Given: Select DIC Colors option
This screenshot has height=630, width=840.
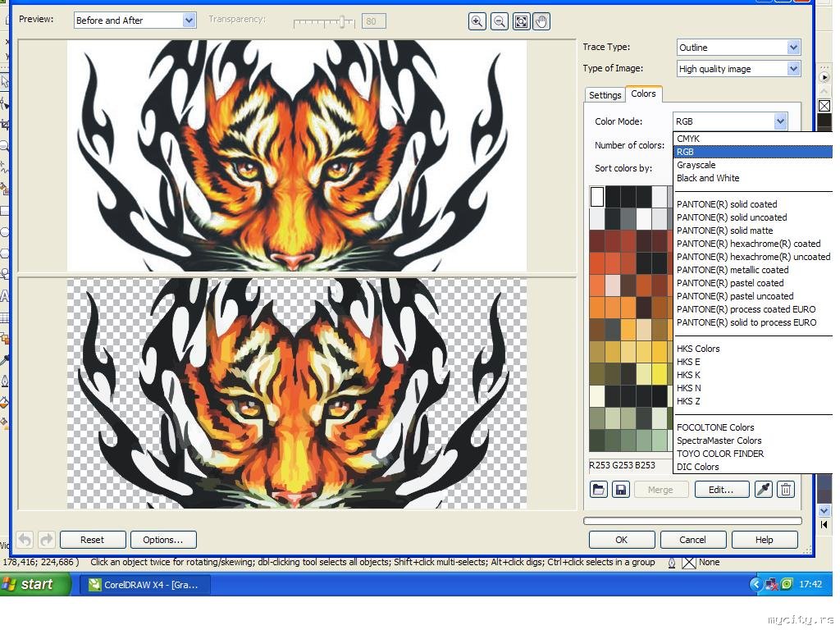Looking at the screenshot, I should pyautogui.click(x=753, y=467).
